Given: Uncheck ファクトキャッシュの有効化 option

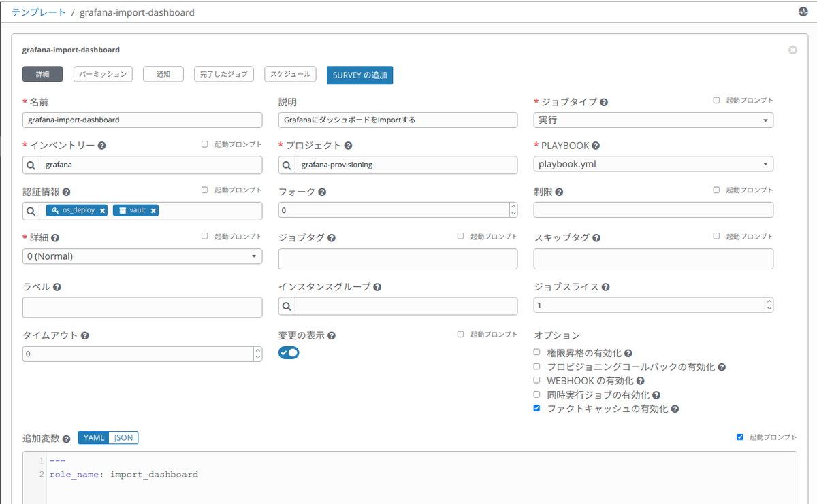Looking at the screenshot, I should 536,408.
